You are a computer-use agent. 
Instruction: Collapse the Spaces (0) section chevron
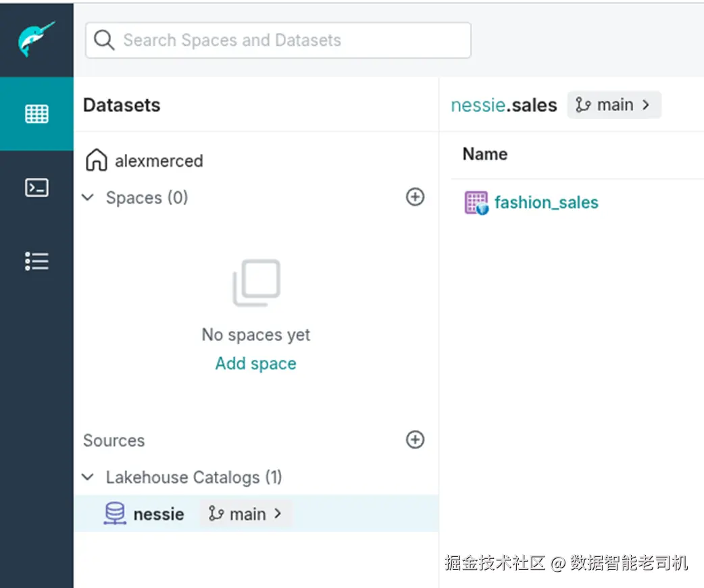pos(88,197)
